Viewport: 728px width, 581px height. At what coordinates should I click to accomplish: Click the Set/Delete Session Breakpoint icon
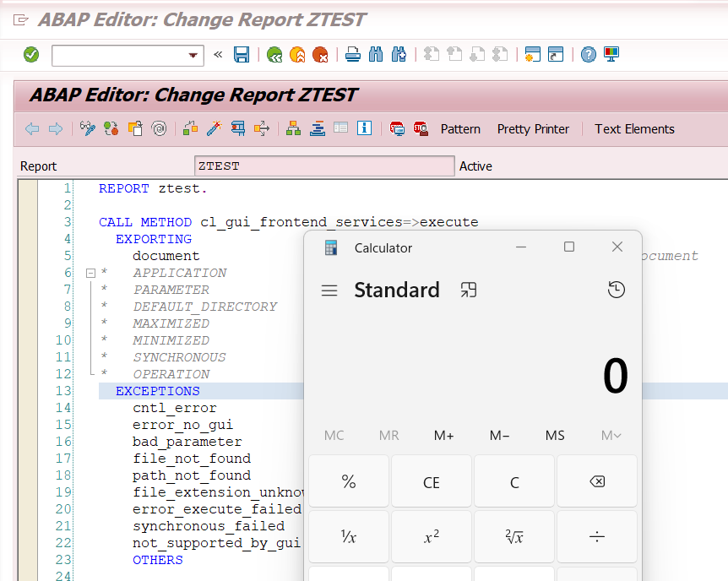pyautogui.click(x=397, y=128)
